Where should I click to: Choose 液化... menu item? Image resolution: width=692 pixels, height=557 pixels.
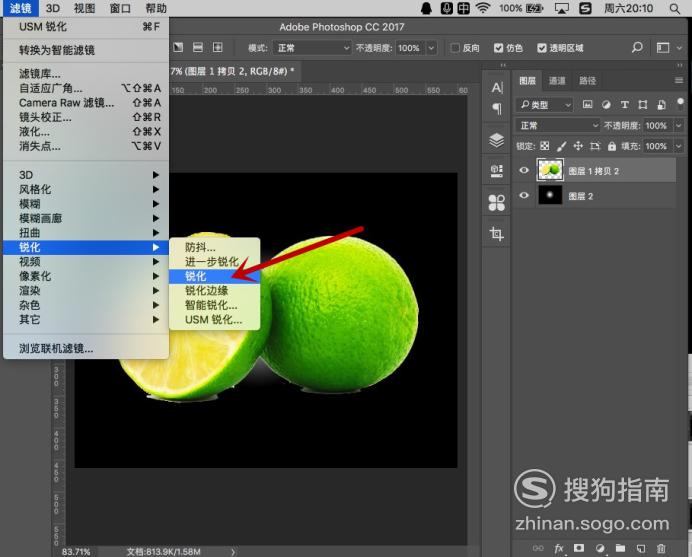86,132
